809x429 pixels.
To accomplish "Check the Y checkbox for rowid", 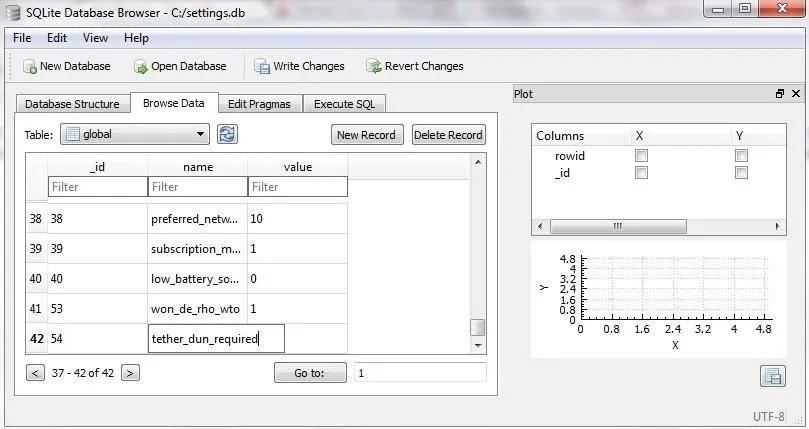I will coord(741,155).
